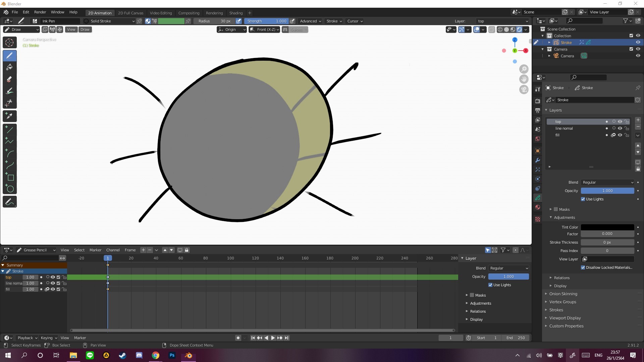This screenshot has width=644, height=362.
Task: Open the Channel menu in dope sheet
Action: click(x=113, y=250)
